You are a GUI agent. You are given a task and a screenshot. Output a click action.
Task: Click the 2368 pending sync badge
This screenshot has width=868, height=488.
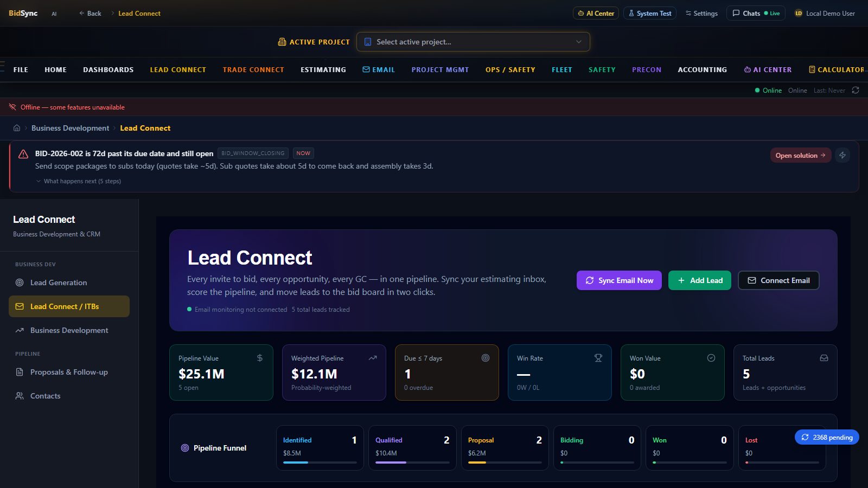pyautogui.click(x=827, y=437)
